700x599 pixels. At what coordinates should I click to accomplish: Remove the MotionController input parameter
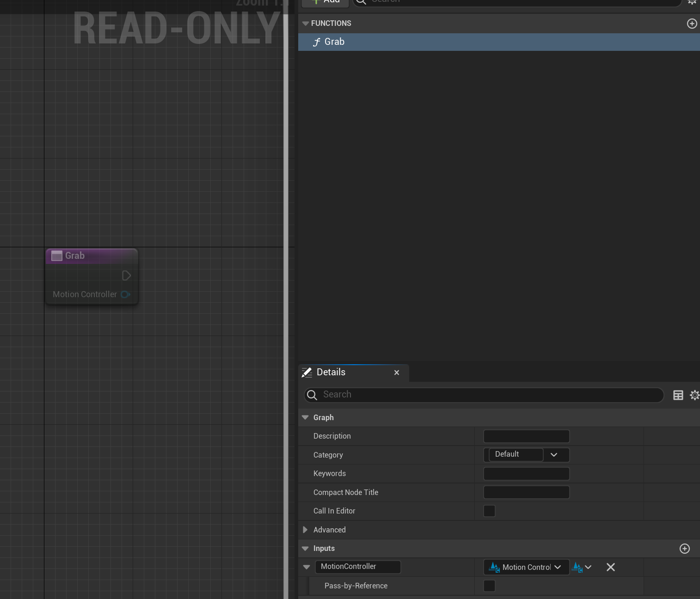(x=610, y=567)
